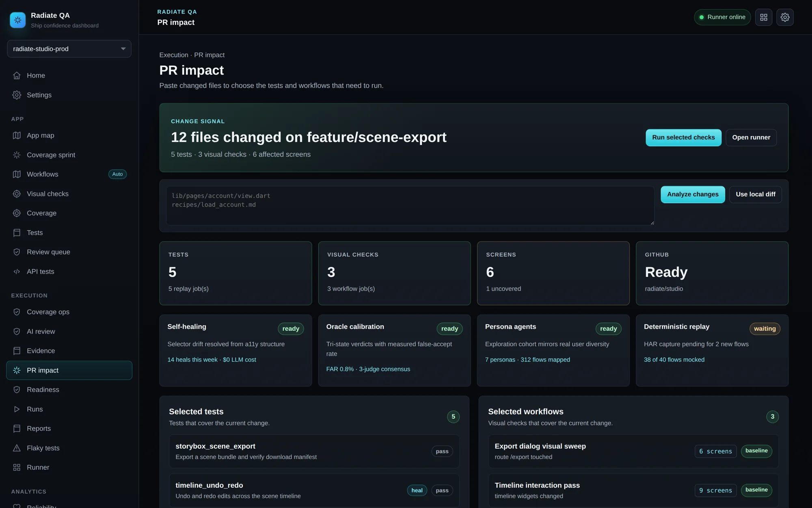812x508 pixels.
Task: Click the Selected tests count badge 5
Action: [x=453, y=417]
